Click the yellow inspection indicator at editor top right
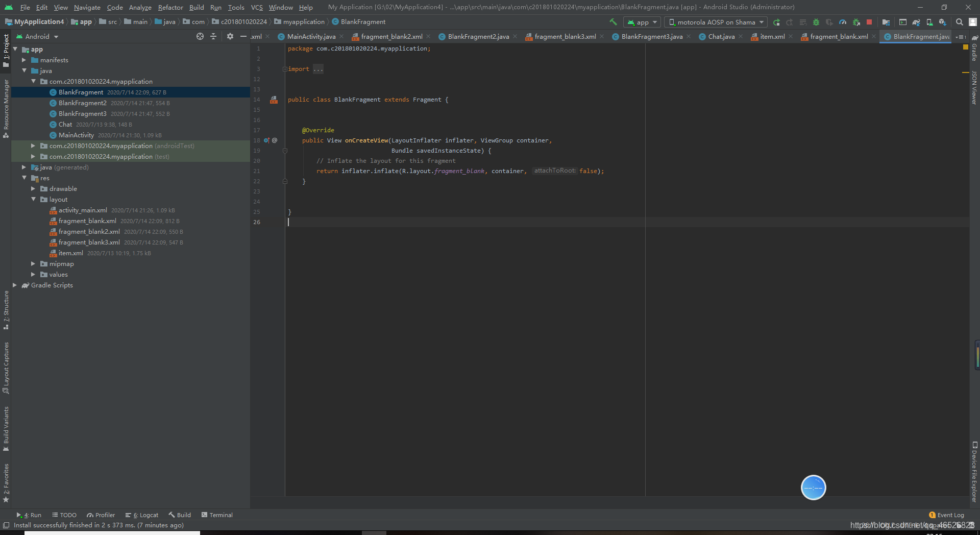This screenshot has height=535, width=980. (x=965, y=47)
